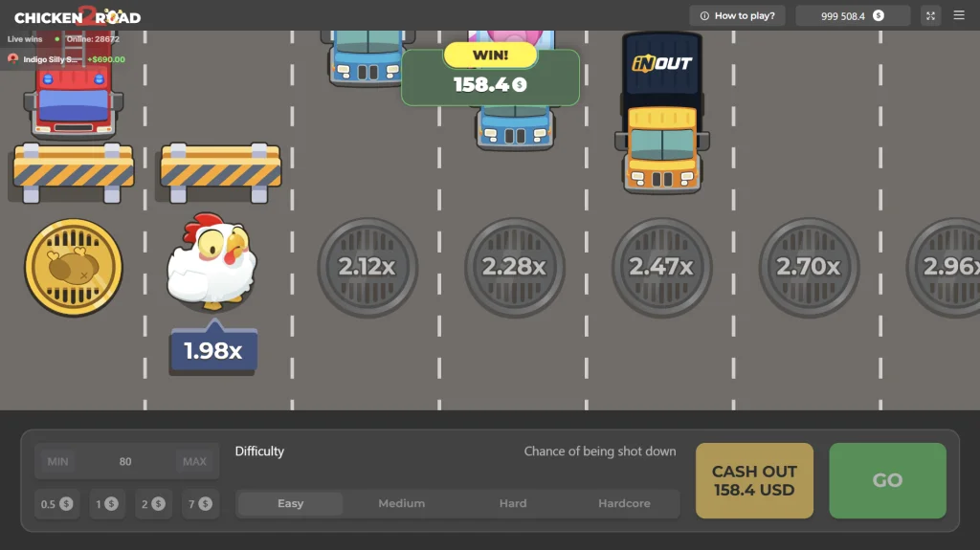Click the barrier above the golden coin
This screenshot has height=550, width=980.
[x=74, y=172]
